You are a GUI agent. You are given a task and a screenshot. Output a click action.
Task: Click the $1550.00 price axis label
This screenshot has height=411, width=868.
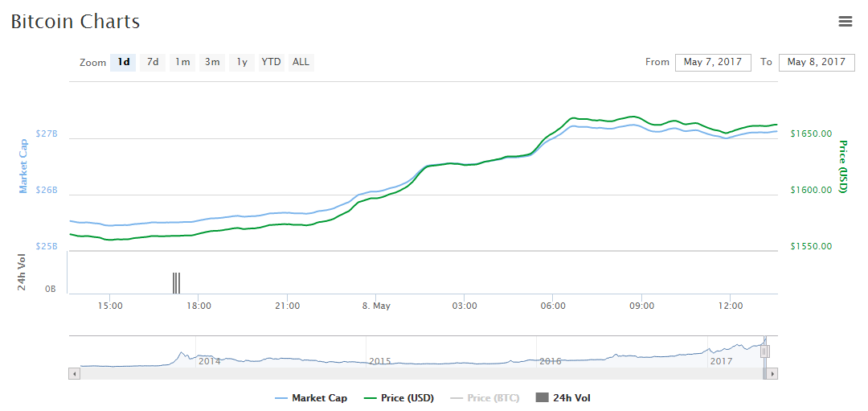811,246
